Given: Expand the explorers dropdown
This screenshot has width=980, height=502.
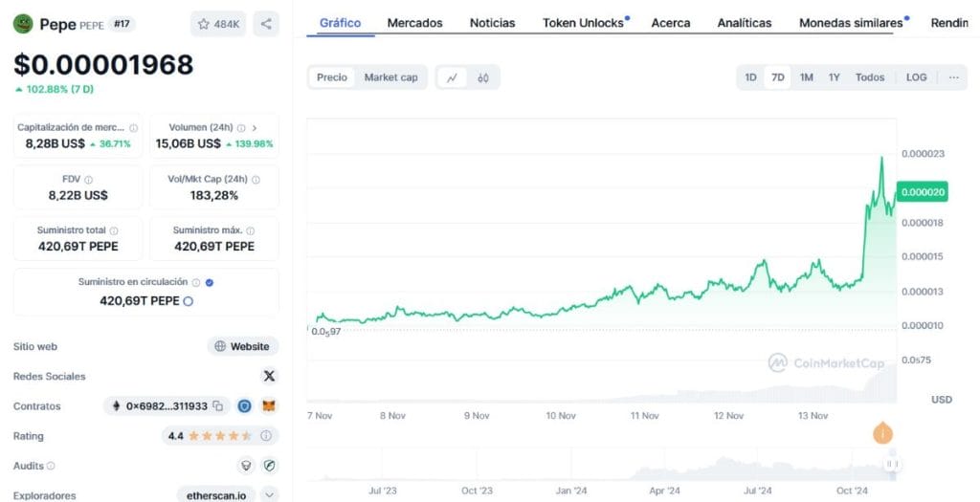Looking at the screenshot, I should [269, 495].
